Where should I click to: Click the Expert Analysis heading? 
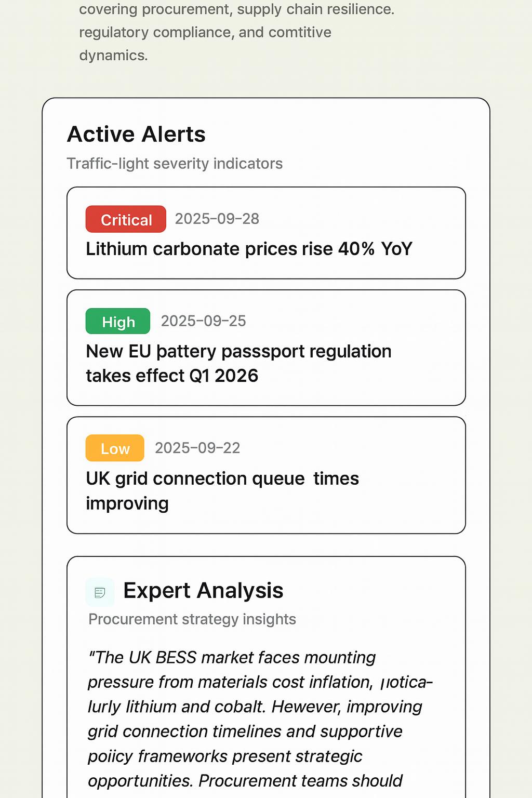pos(203,591)
